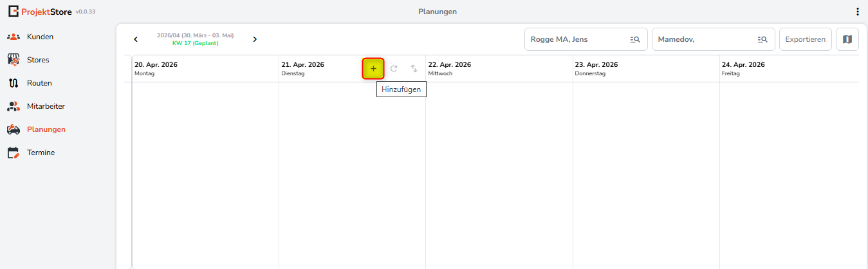Open the map view icon button
This screenshot has height=269, width=868.
tap(847, 39)
